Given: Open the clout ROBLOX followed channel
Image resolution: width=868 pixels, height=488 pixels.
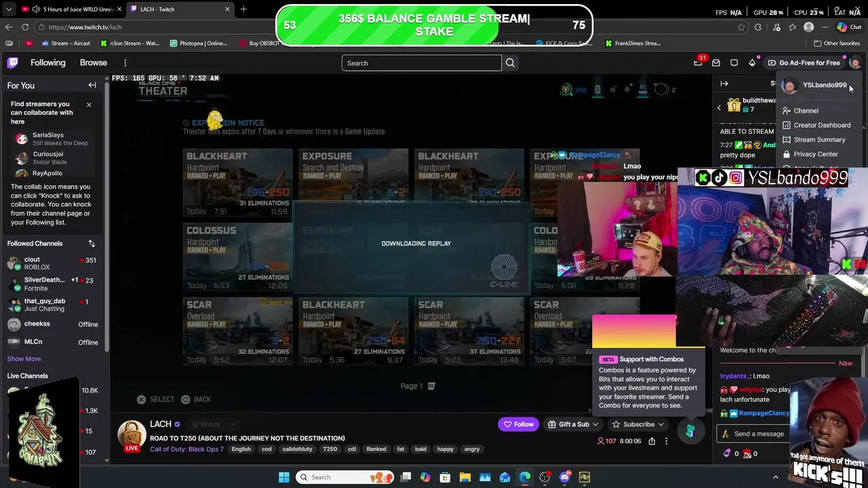Looking at the screenshot, I should pyautogui.click(x=53, y=263).
